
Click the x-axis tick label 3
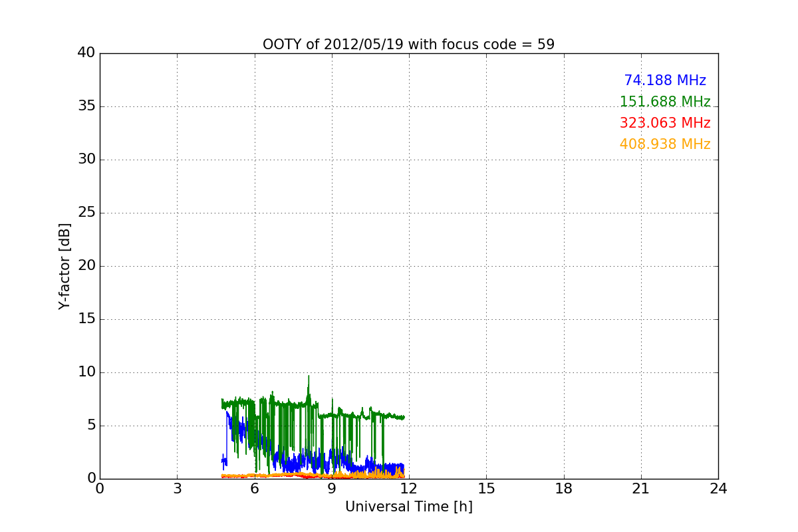coord(177,488)
